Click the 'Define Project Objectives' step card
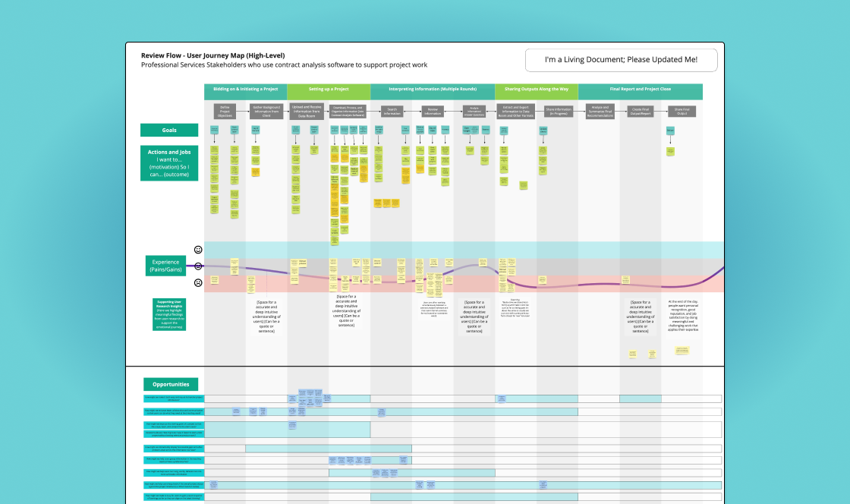 pyautogui.click(x=224, y=110)
